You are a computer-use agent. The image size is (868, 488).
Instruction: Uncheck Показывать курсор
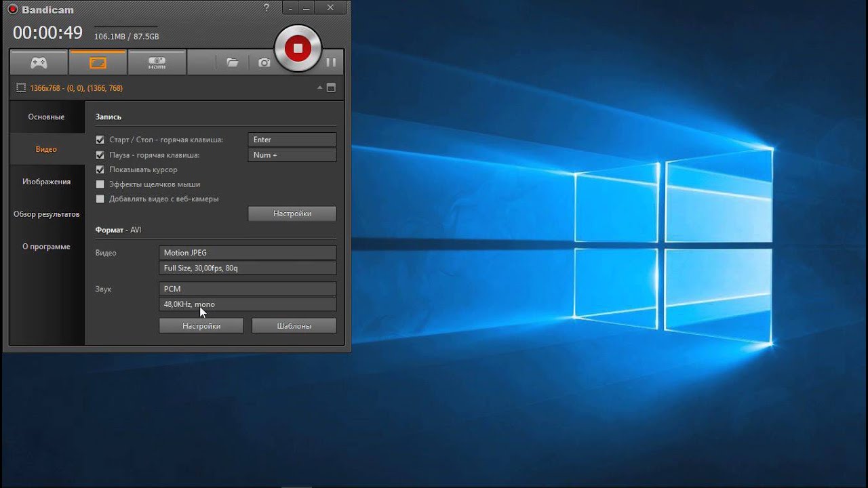point(100,169)
